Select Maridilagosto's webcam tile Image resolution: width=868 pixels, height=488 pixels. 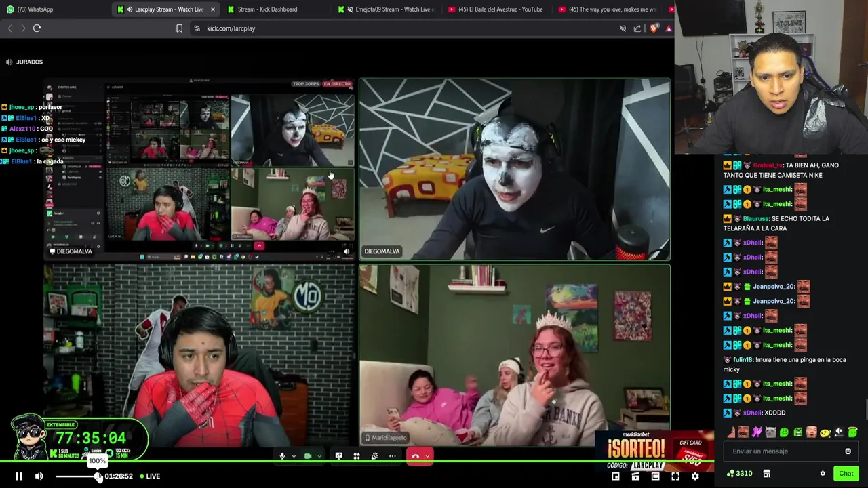pos(515,355)
